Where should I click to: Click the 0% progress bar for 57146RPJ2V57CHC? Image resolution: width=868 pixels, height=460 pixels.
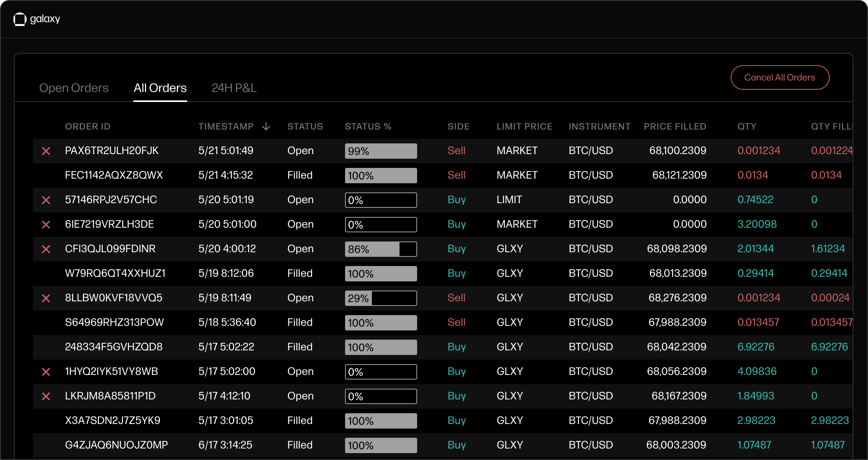(381, 200)
